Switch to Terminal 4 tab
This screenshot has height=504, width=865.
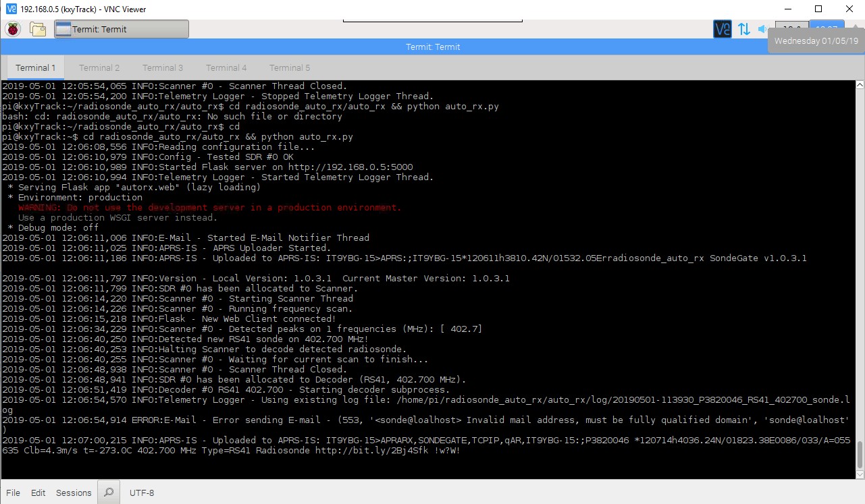(226, 67)
